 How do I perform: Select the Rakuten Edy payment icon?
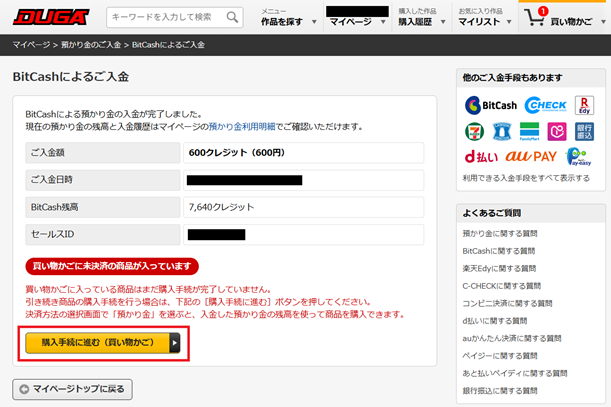[584, 105]
